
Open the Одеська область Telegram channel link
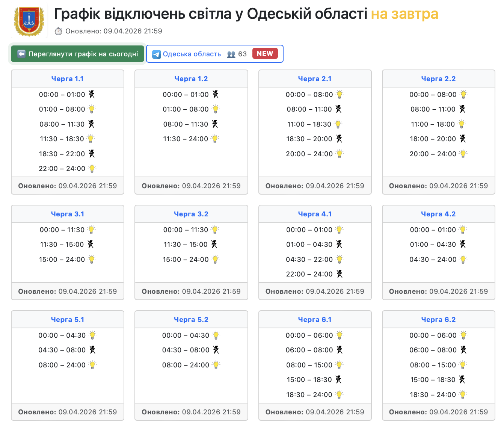[192, 54]
